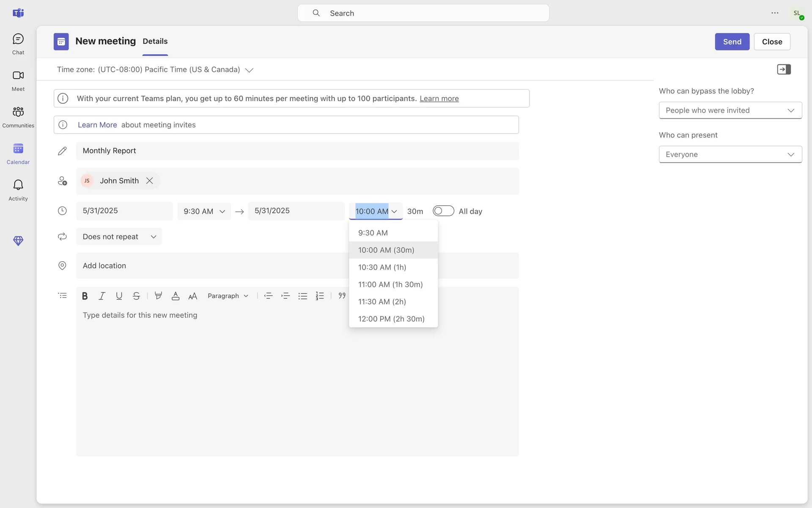Switch to the Details tab

coord(155,41)
